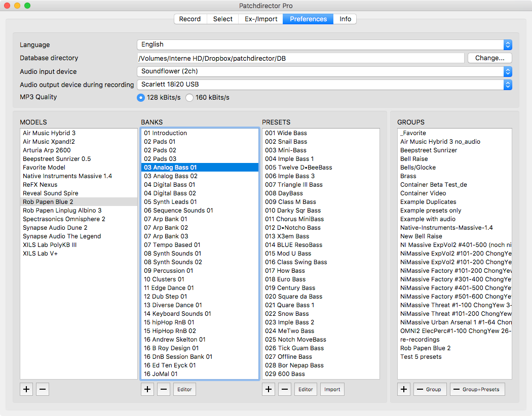Open the Info tab
Viewport: 532px width, 416px height.
(345, 19)
